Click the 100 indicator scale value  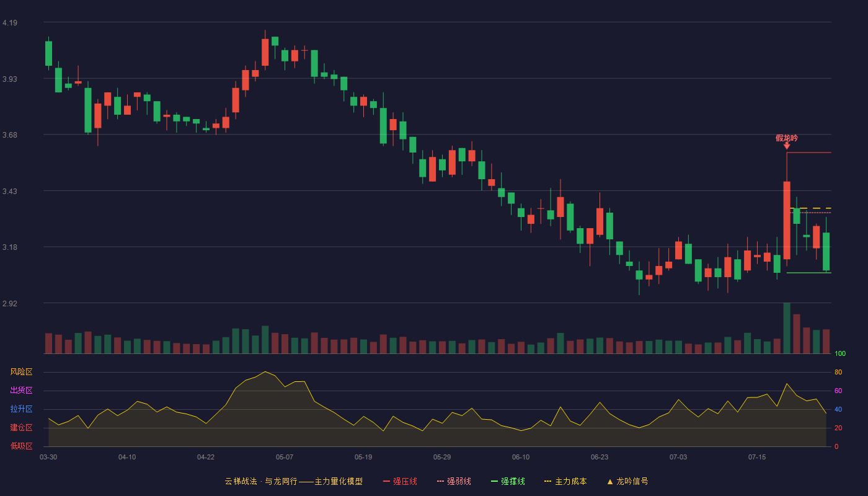pos(840,354)
